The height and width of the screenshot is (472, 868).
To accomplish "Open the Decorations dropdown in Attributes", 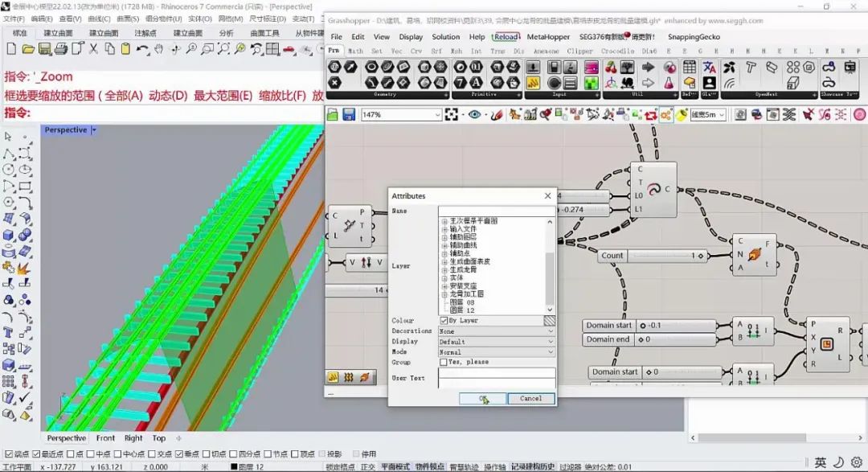I will pyautogui.click(x=497, y=330).
